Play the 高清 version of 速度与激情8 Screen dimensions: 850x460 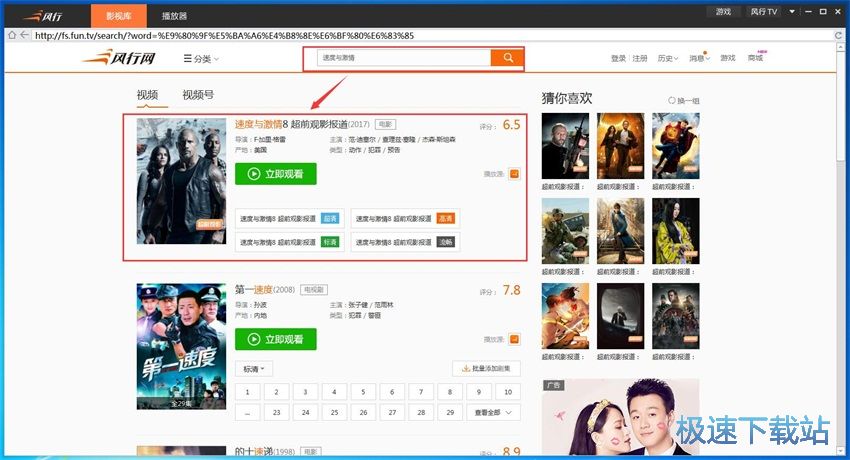click(405, 219)
